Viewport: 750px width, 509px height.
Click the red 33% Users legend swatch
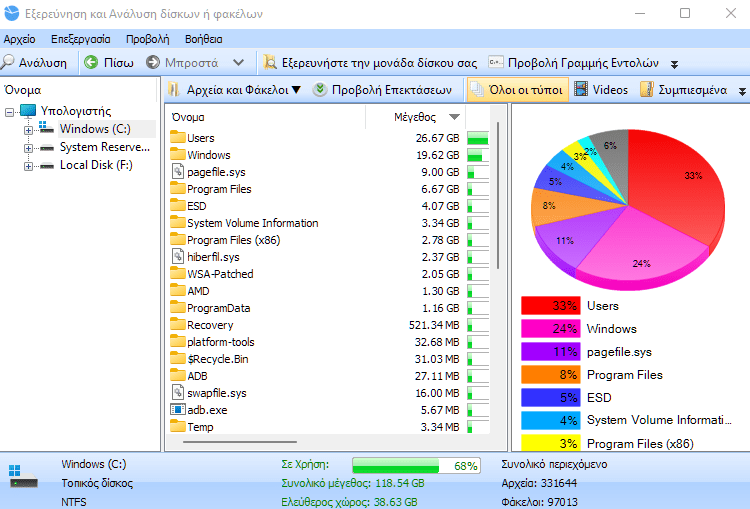click(551, 306)
